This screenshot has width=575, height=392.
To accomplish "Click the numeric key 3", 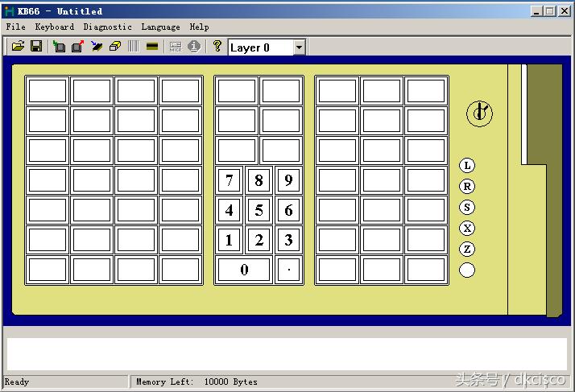I will (x=288, y=240).
